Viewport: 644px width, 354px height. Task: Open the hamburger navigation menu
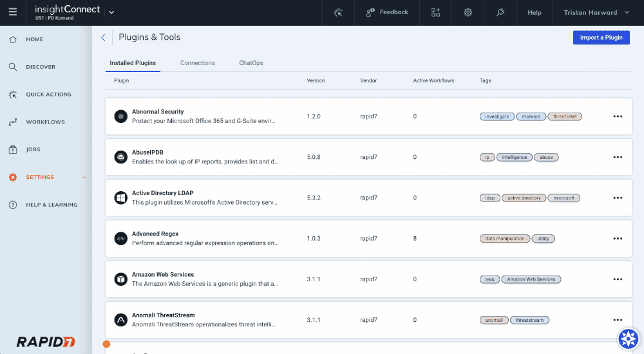(x=13, y=12)
